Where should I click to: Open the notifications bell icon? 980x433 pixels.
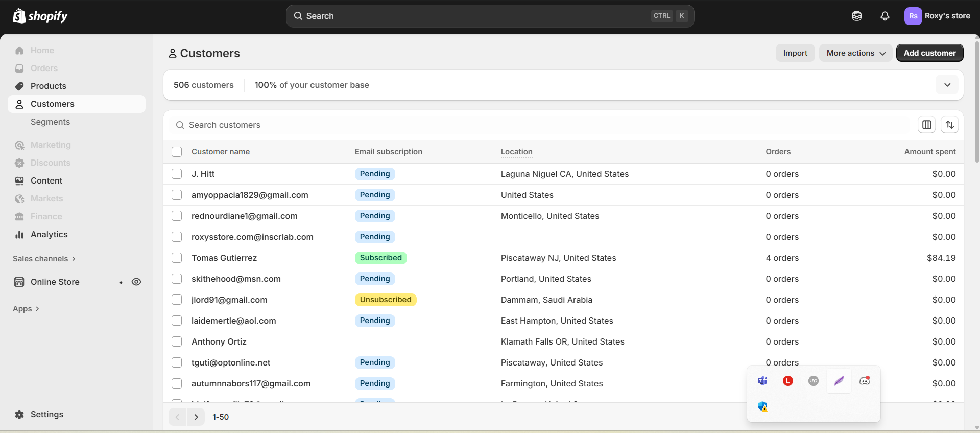[885, 16]
